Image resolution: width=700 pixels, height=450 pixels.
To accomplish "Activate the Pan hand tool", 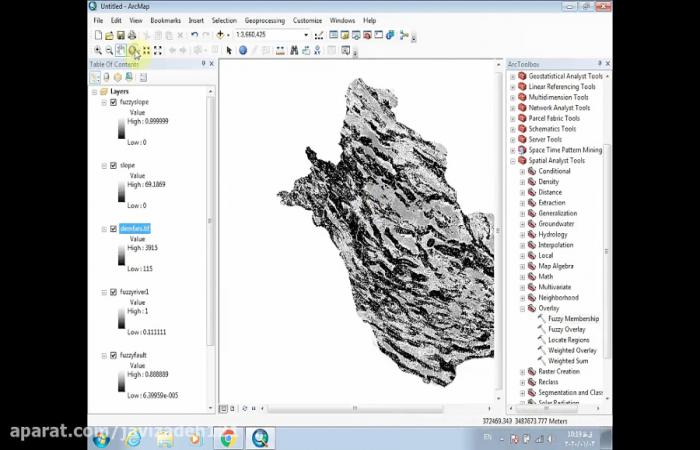I will coord(121,50).
